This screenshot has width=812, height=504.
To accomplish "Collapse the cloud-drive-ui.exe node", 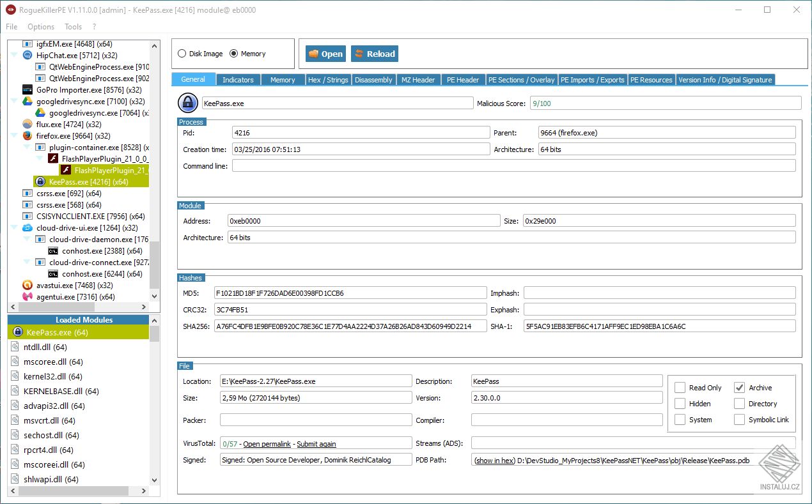I will pyautogui.click(x=14, y=228).
